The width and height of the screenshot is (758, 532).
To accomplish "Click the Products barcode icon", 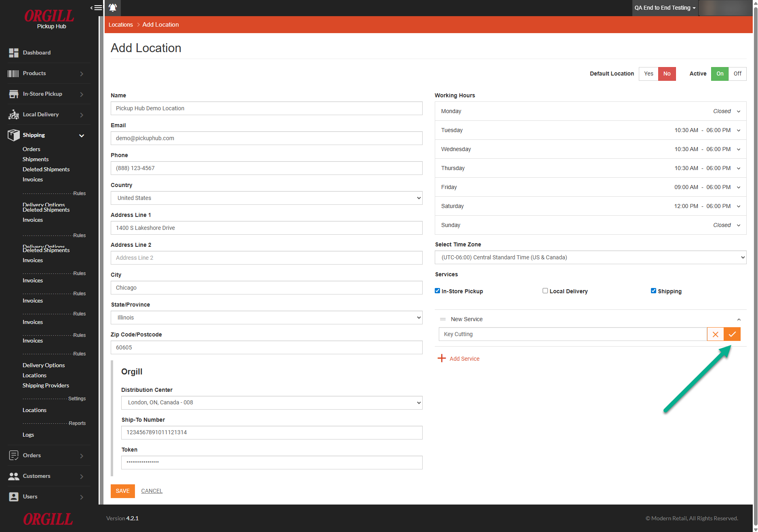I will (x=13, y=74).
